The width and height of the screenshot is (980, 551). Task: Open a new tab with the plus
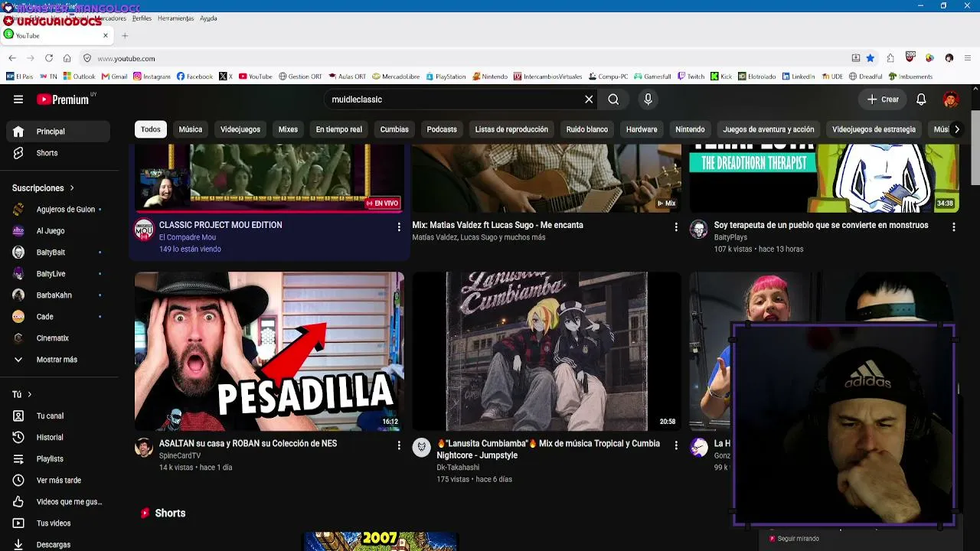click(x=125, y=35)
